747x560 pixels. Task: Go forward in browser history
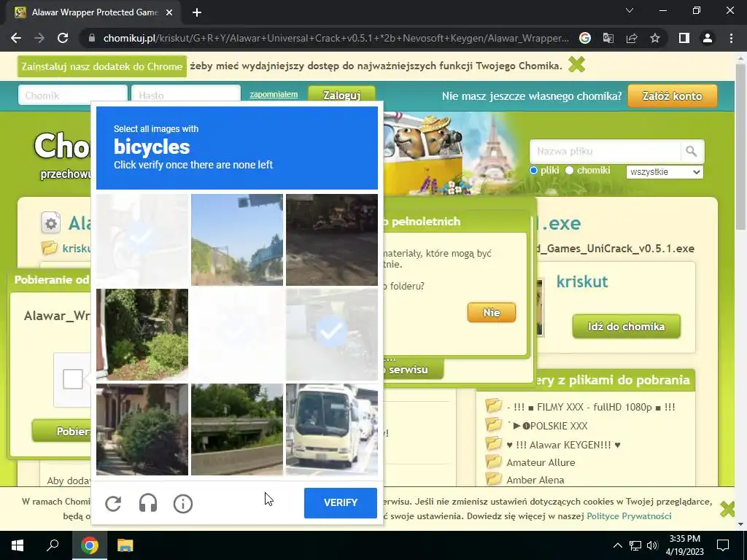tap(39, 38)
